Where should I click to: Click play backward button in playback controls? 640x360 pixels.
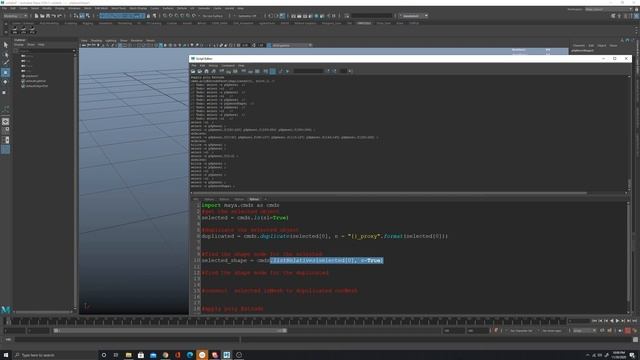click(611, 321)
